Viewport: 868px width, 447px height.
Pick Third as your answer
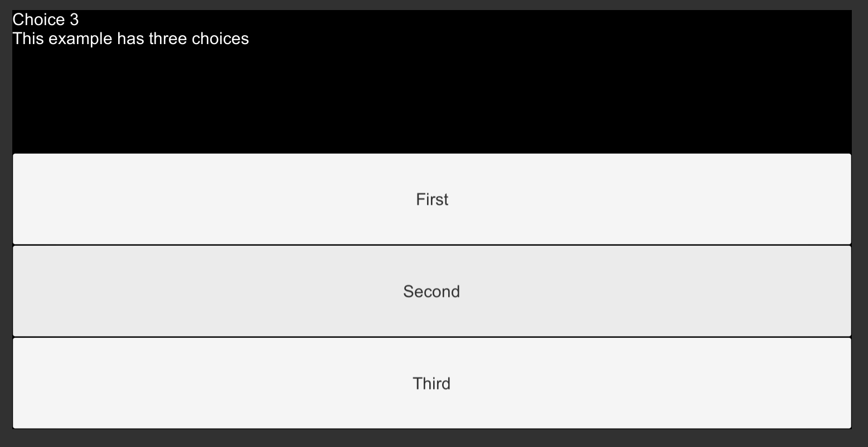431,383
